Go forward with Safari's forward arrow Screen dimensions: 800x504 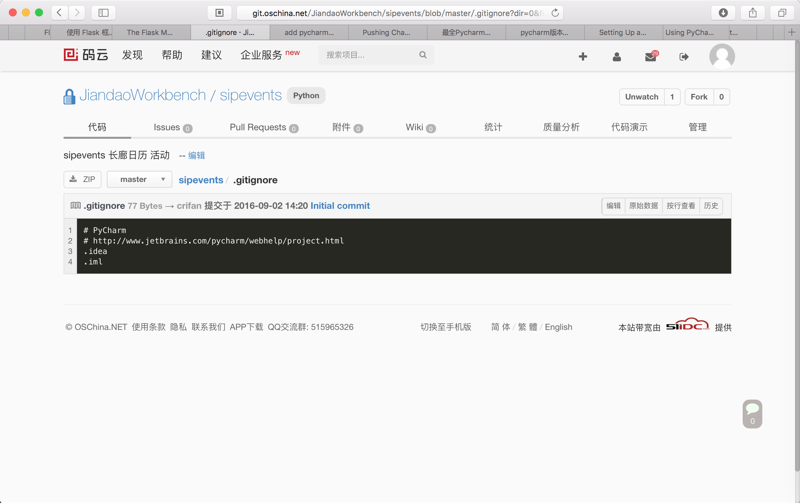pos(77,12)
